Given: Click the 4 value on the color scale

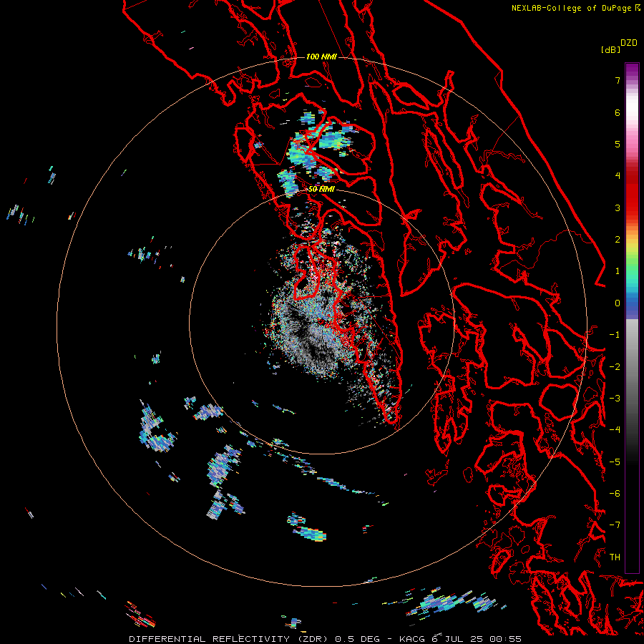Looking at the screenshot, I should click(x=618, y=176).
